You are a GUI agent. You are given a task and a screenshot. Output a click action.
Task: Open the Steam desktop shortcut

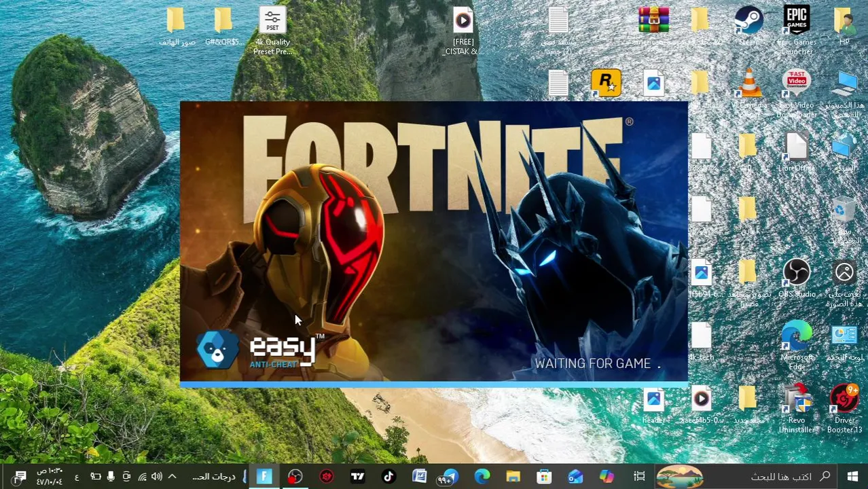[x=749, y=26]
